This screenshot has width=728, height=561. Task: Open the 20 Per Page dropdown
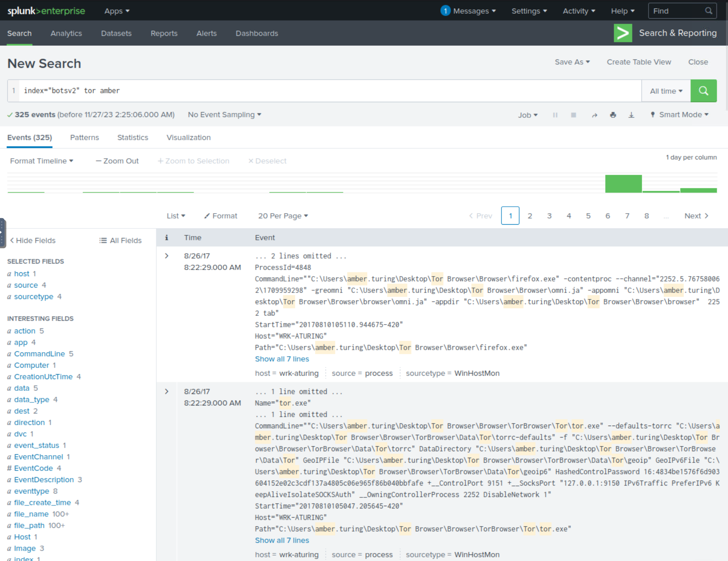coord(283,216)
